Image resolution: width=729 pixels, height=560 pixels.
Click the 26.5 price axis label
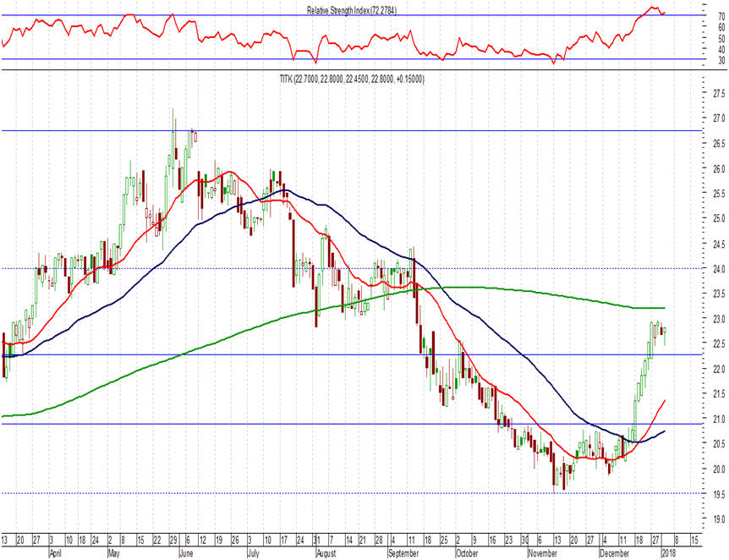pyautogui.click(x=719, y=144)
